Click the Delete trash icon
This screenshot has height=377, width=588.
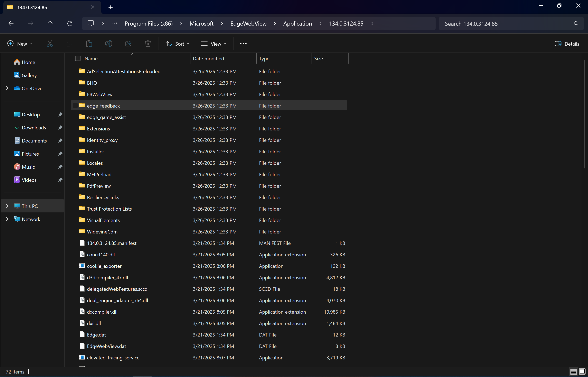(x=148, y=44)
